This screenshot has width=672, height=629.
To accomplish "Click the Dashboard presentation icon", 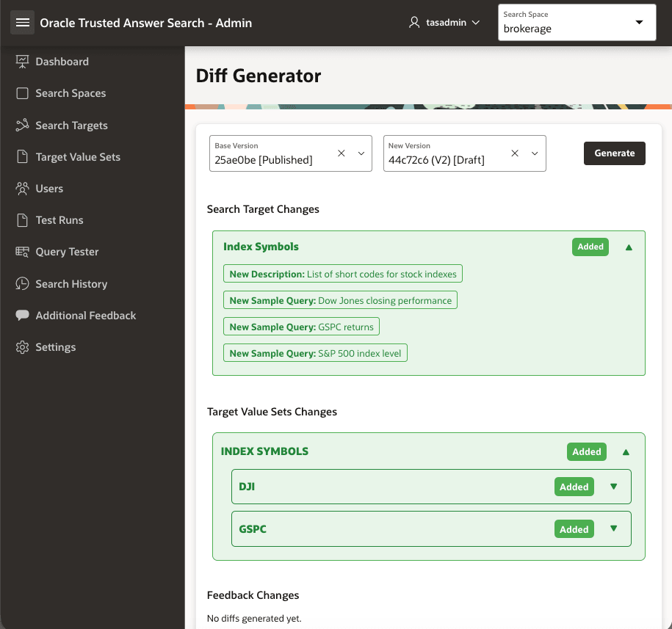I will (x=22, y=62).
